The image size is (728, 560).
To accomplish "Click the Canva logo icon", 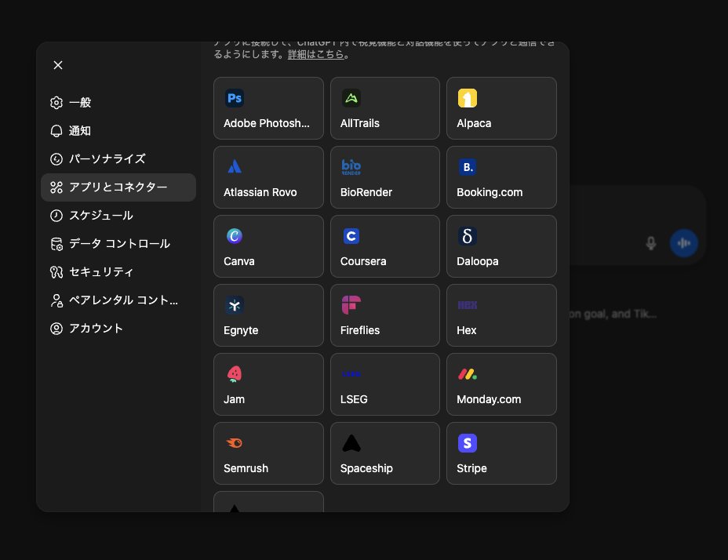I will pyautogui.click(x=235, y=236).
